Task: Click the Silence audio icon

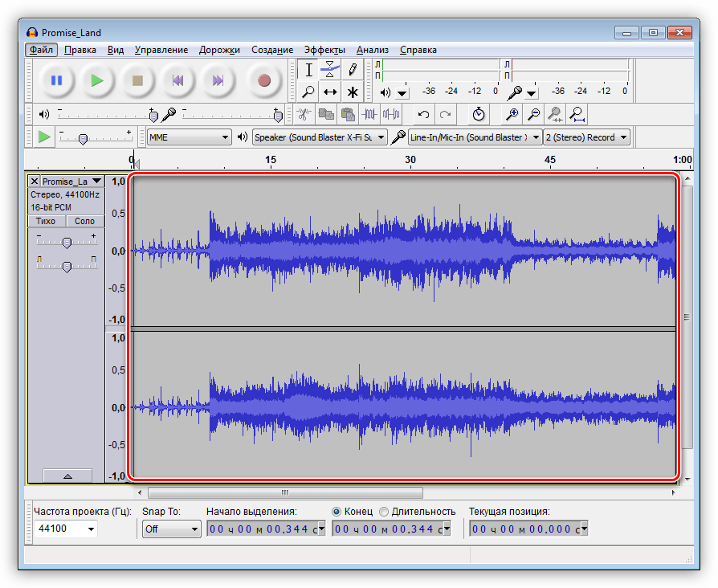Action: 391,114
